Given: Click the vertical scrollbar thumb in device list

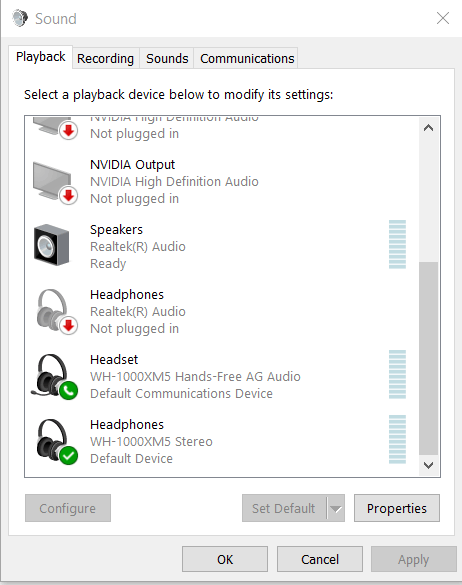Looking at the screenshot, I should click(428, 358).
